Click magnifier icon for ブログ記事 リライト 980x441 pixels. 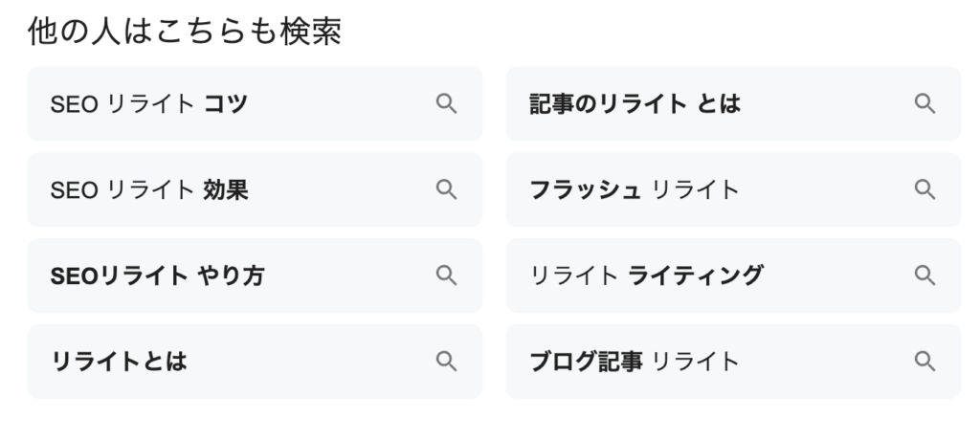(x=924, y=361)
